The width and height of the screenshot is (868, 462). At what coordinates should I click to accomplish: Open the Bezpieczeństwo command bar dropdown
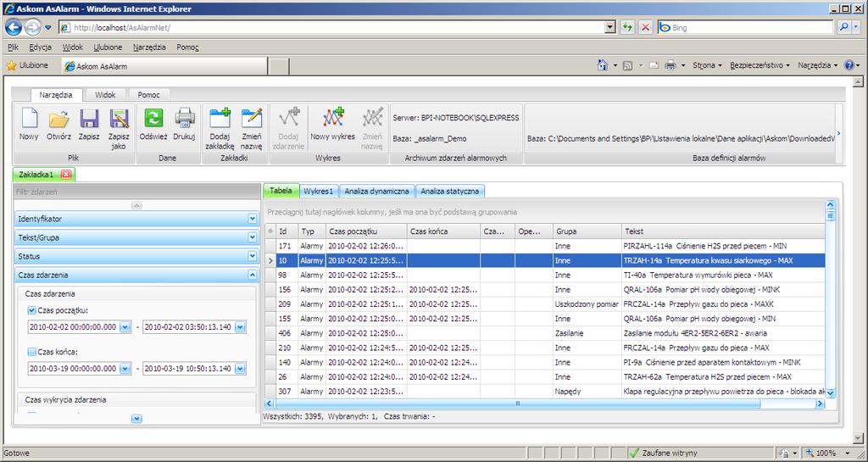[759, 65]
